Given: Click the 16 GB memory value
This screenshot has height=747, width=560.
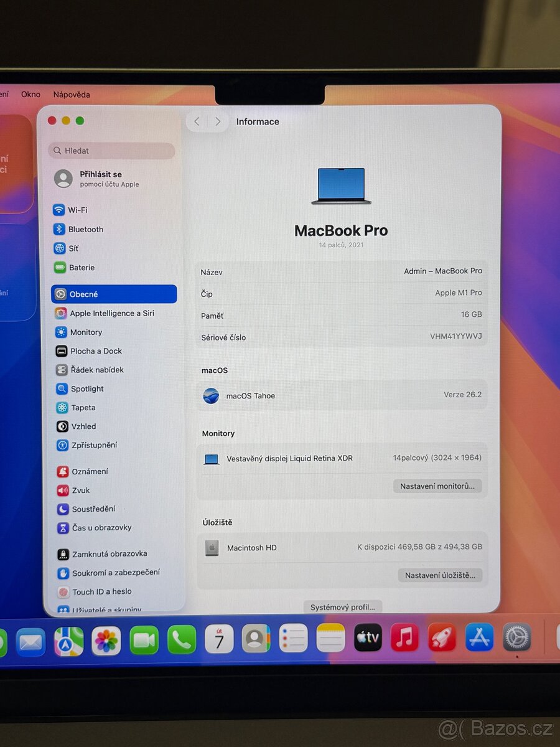Looking at the screenshot, I should 470,314.
